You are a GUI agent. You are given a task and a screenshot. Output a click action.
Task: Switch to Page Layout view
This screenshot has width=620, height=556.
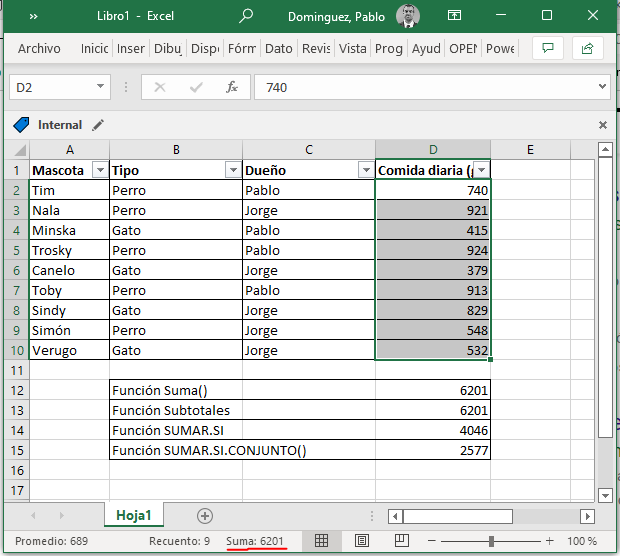coord(362,541)
